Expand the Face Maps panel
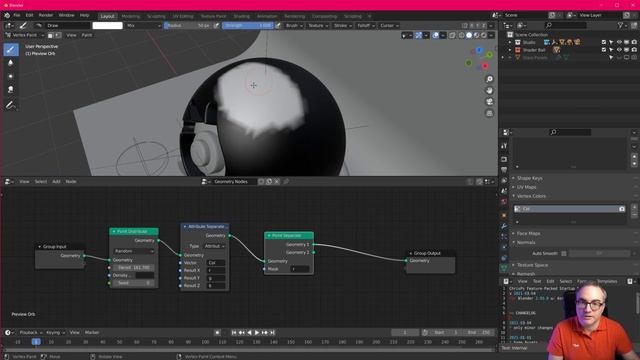This screenshot has height=360, width=640. coord(528,233)
